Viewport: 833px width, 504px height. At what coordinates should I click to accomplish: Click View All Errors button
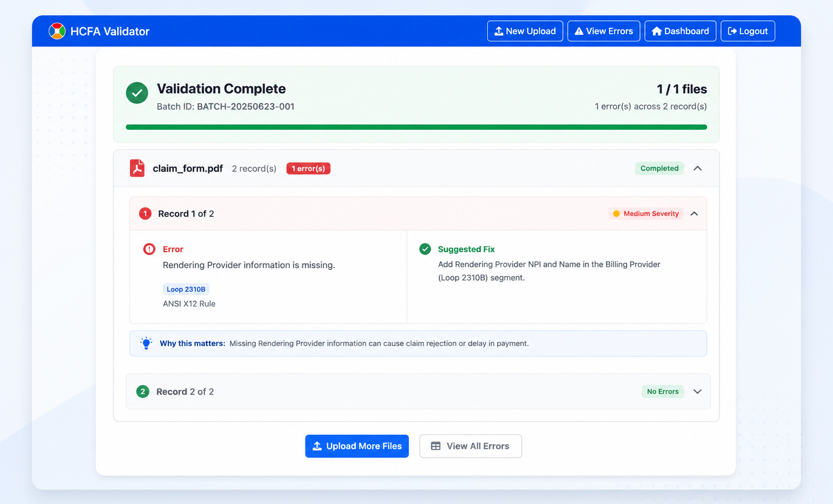tap(470, 446)
